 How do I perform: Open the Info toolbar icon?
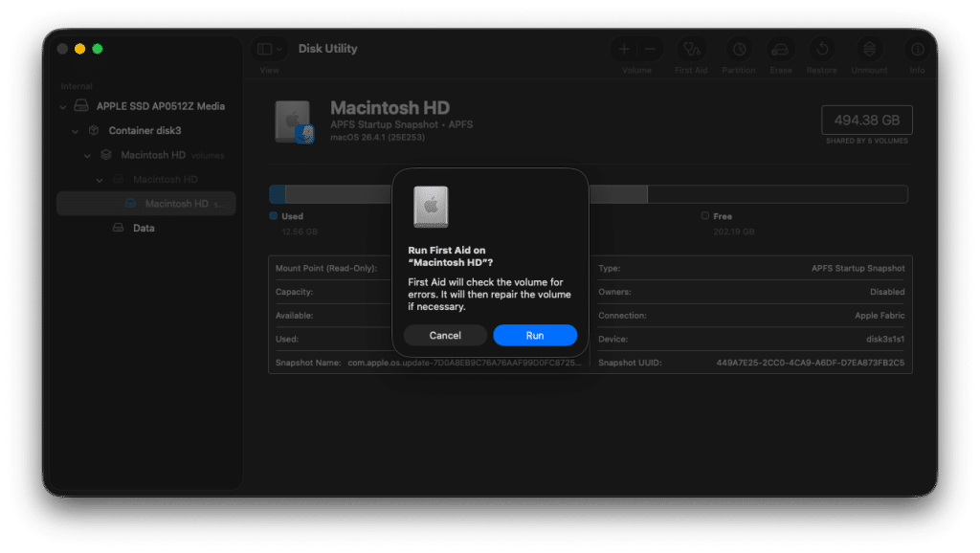click(x=917, y=49)
